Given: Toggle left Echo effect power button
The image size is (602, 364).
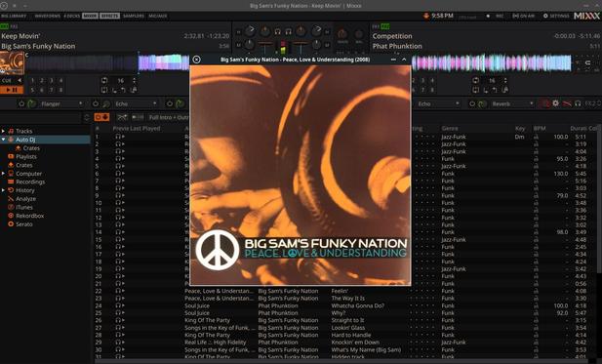Looking at the screenshot, I should point(96,103).
